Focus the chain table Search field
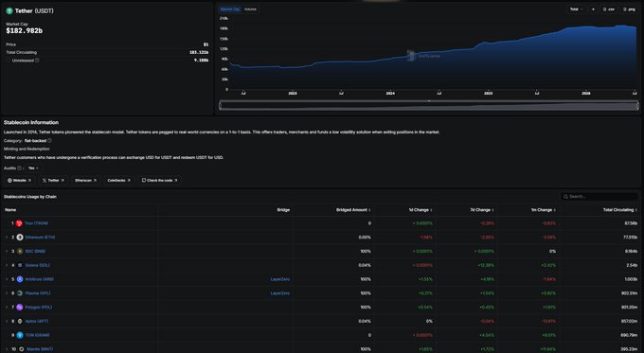 click(x=599, y=197)
